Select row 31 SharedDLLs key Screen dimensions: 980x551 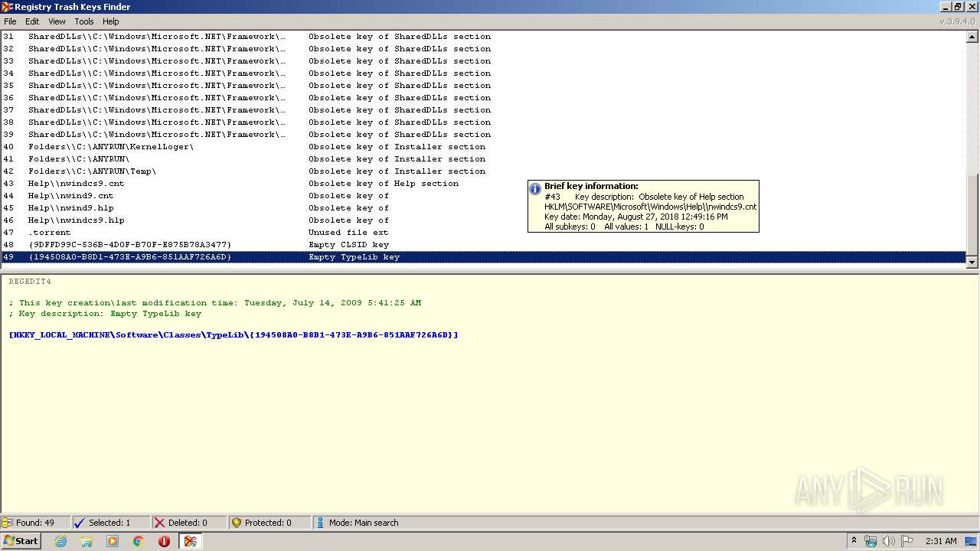click(x=484, y=37)
